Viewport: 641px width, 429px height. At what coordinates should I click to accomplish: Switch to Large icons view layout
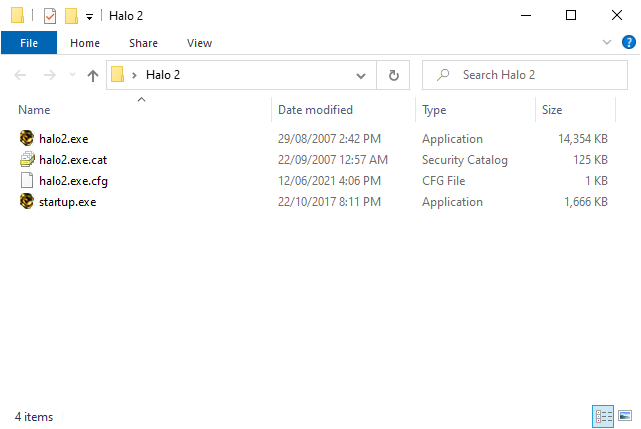point(625,416)
